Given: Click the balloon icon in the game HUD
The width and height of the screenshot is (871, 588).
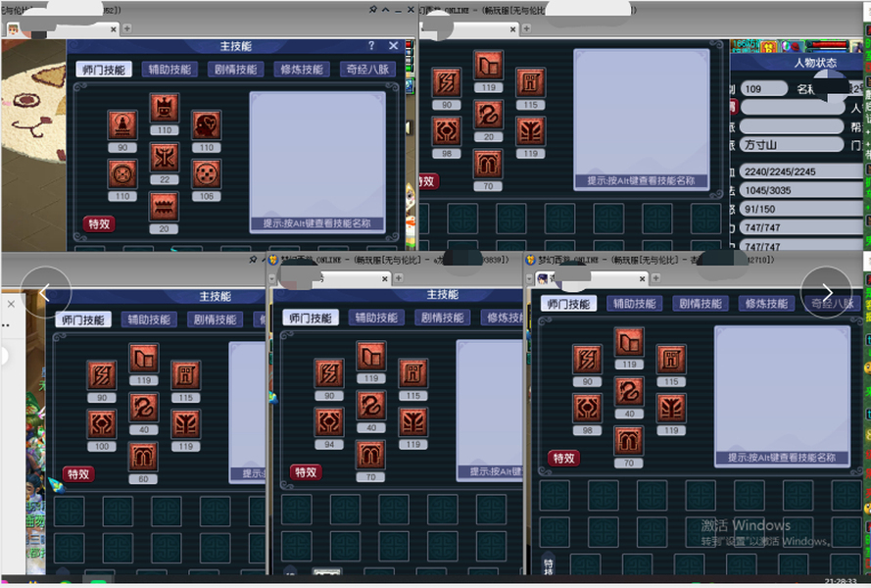Looking at the screenshot, I should (796, 47).
